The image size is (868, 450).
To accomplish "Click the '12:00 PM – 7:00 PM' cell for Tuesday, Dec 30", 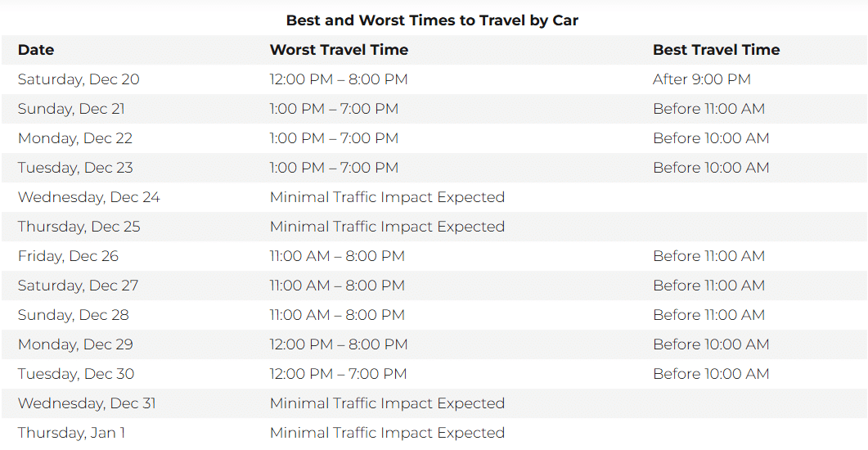I will point(338,374).
